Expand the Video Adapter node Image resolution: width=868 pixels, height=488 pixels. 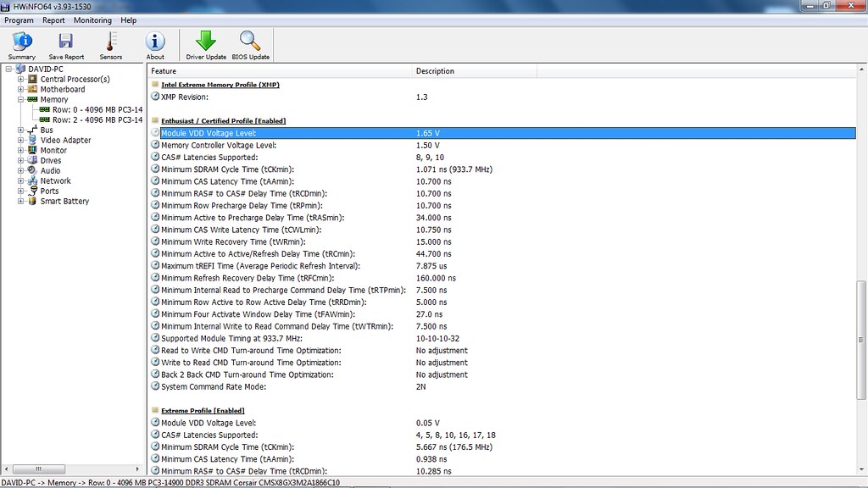[x=20, y=140]
